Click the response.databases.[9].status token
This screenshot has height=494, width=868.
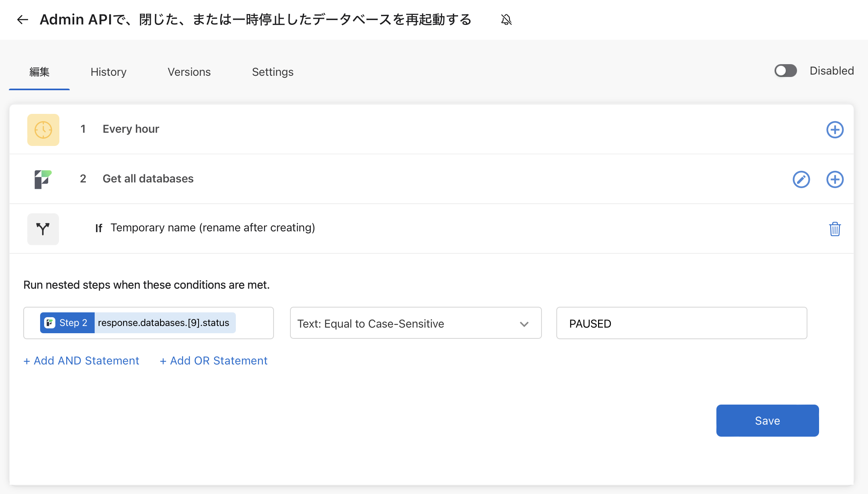point(164,323)
